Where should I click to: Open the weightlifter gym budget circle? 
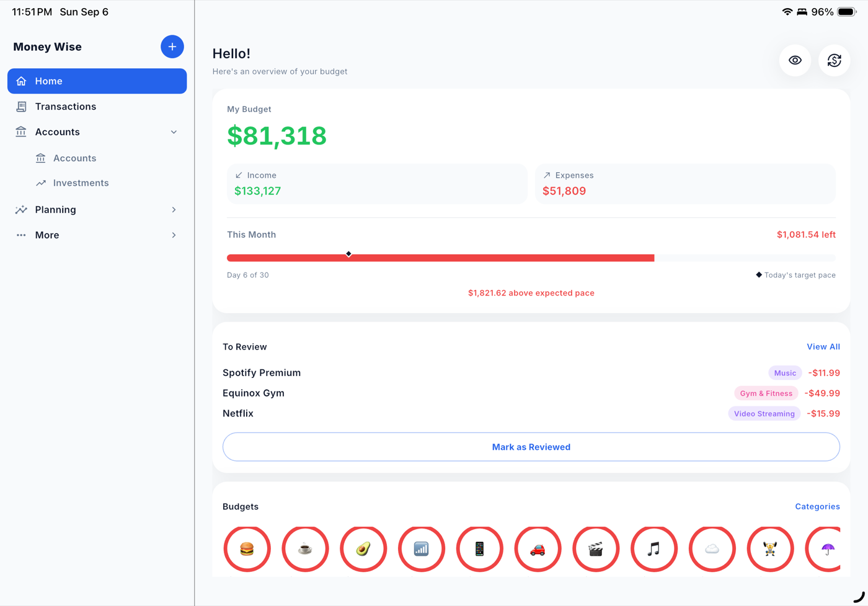point(770,548)
